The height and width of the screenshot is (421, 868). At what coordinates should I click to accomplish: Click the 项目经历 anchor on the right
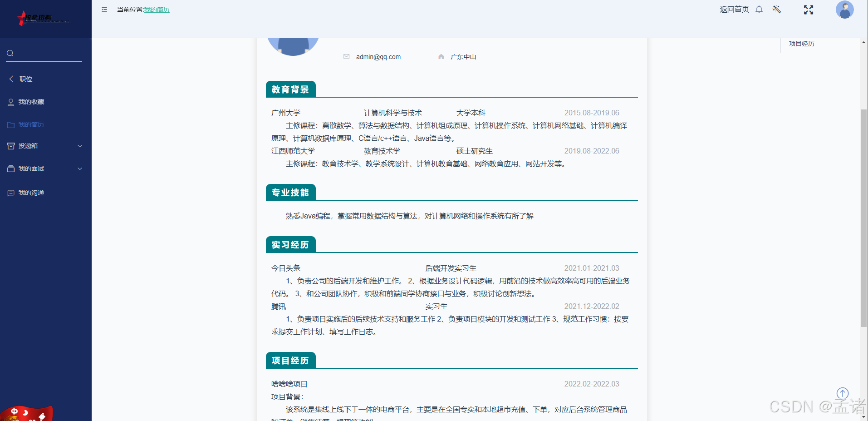[801, 44]
